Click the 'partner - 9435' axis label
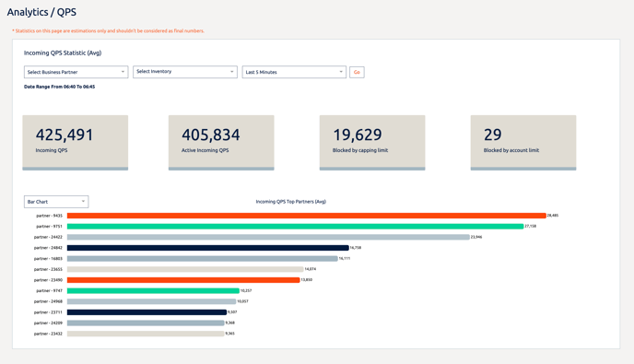This screenshot has height=364, width=634. (50, 216)
